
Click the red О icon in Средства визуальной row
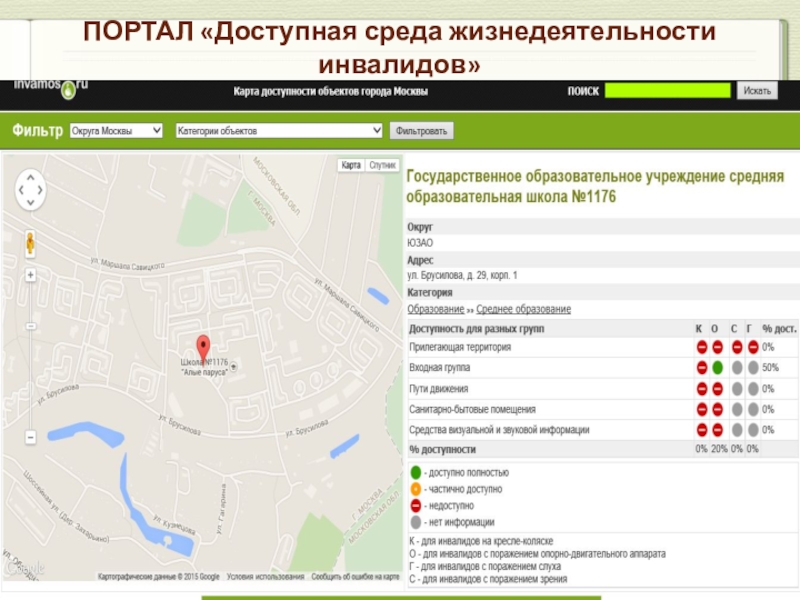(x=717, y=430)
